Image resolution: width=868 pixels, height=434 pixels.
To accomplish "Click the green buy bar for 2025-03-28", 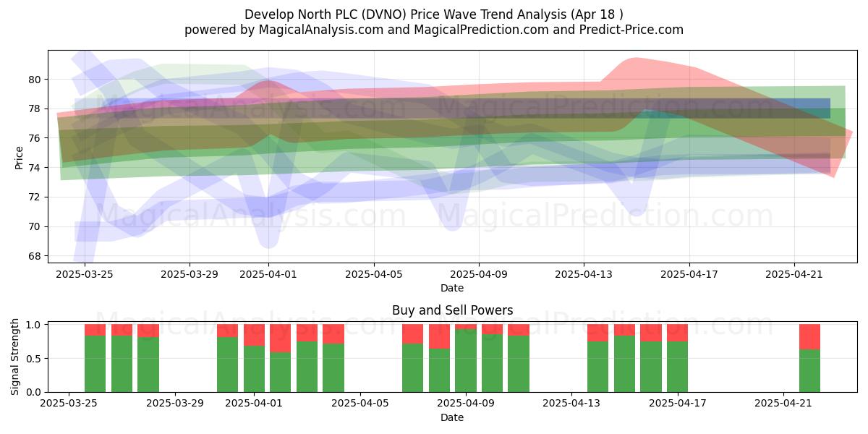I will (x=148, y=365).
